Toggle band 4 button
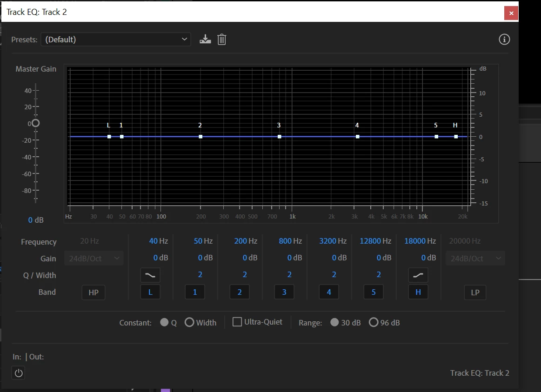The width and height of the screenshot is (541, 392). coord(329,292)
